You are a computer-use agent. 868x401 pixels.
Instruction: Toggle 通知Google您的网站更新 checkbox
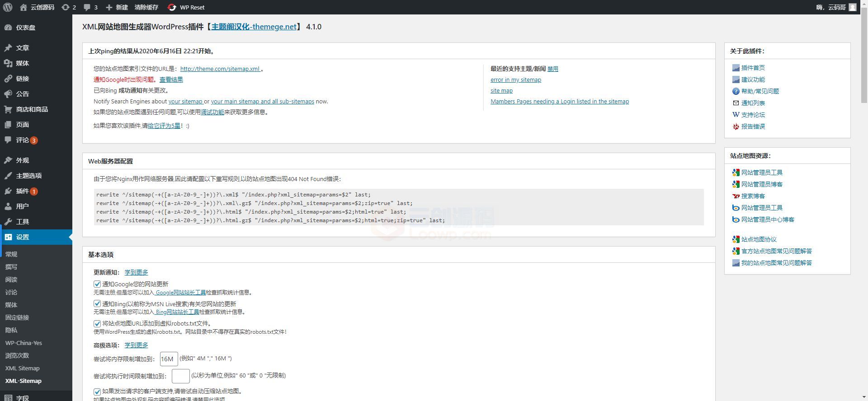(x=97, y=284)
